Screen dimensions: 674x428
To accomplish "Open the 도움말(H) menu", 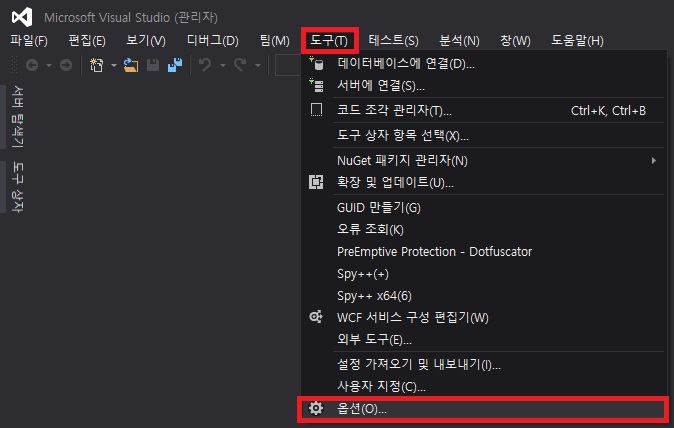I will point(577,41).
